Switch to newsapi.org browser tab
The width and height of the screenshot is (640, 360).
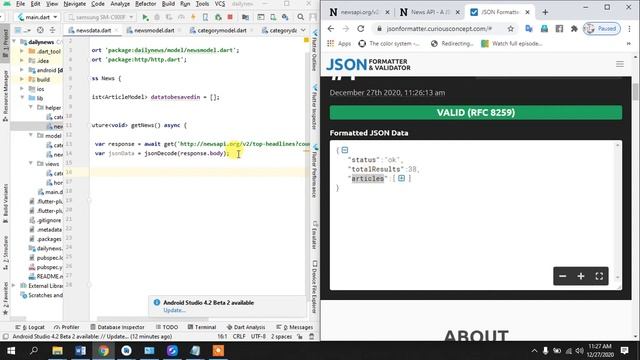360,12
